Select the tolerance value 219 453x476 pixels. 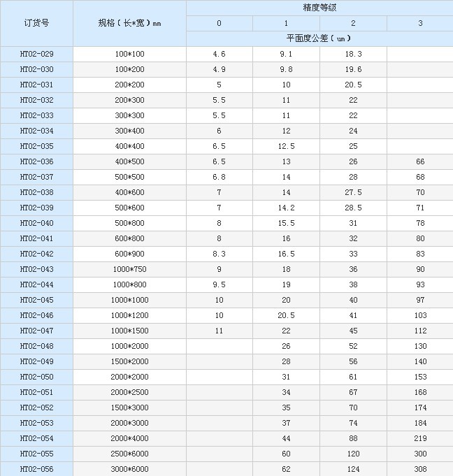[420, 438]
